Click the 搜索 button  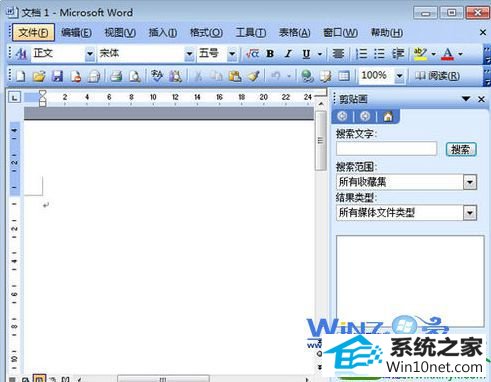tap(461, 149)
